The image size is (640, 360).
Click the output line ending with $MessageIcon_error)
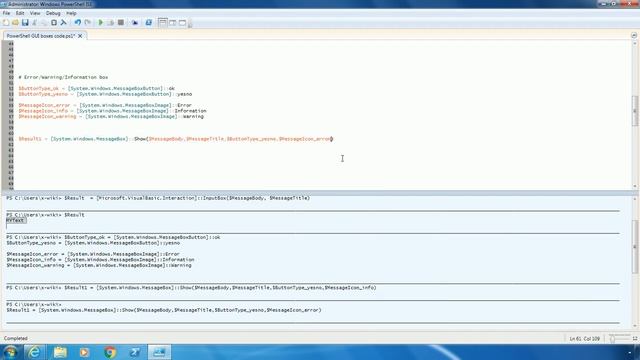coord(164,310)
